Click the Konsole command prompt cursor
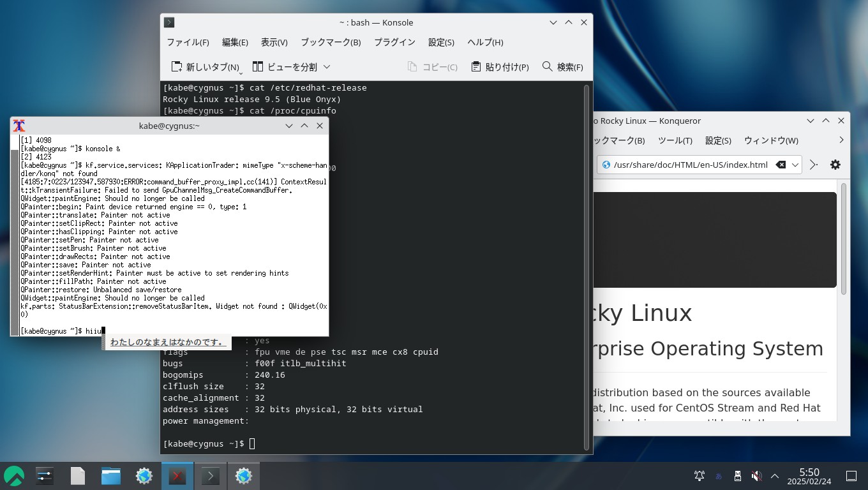 point(252,443)
